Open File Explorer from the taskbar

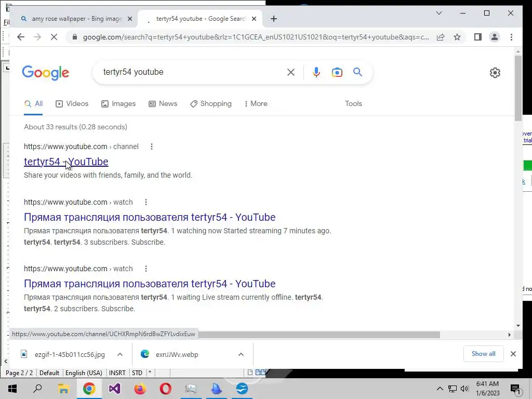click(x=63, y=389)
